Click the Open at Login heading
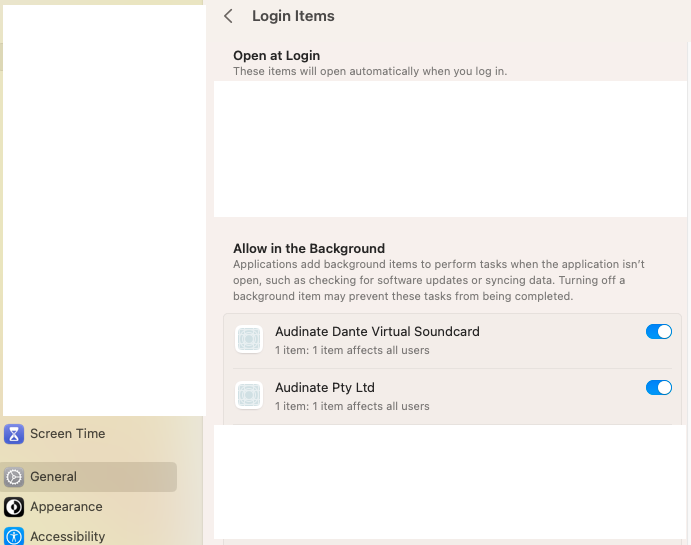 [276, 56]
